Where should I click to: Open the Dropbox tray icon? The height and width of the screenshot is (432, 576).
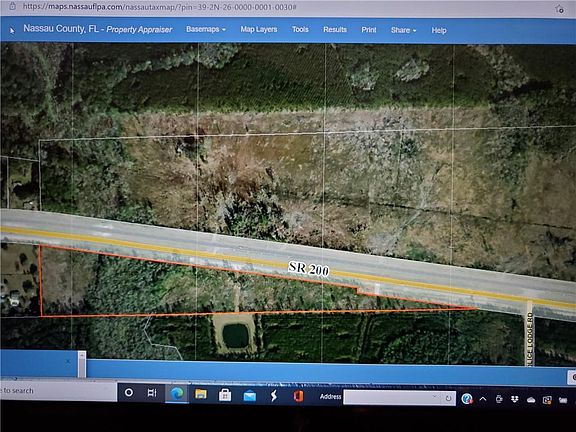(x=514, y=399)
